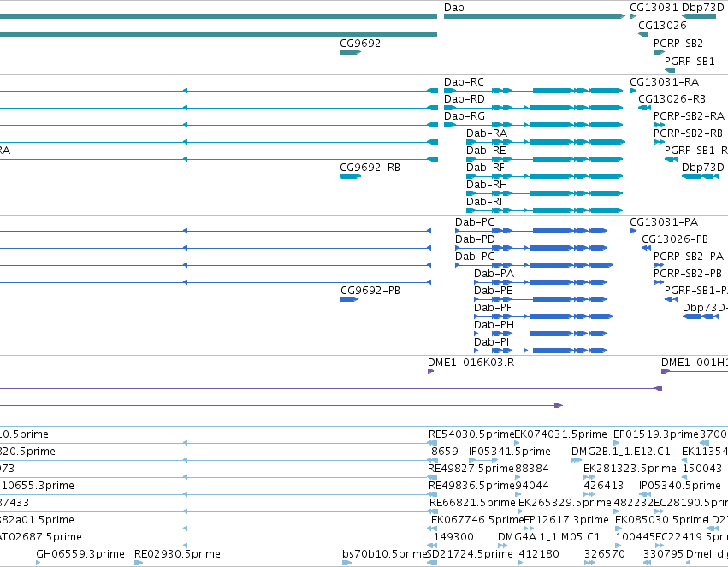Select protein Dab-PE
Image resolution: width=728 pixels, height=567 pixels.
[x=541, y=299]
